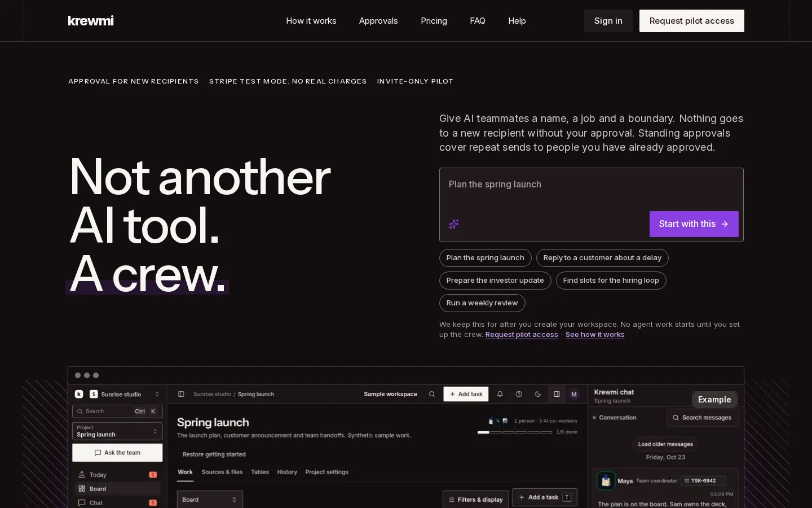Open the Pricing page
Viewport: 812px width, 508px height.
tap(434, 21)
